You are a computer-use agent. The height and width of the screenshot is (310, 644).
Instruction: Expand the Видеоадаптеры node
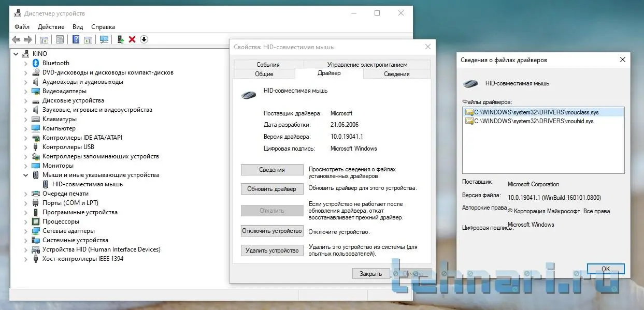point(26,91)
